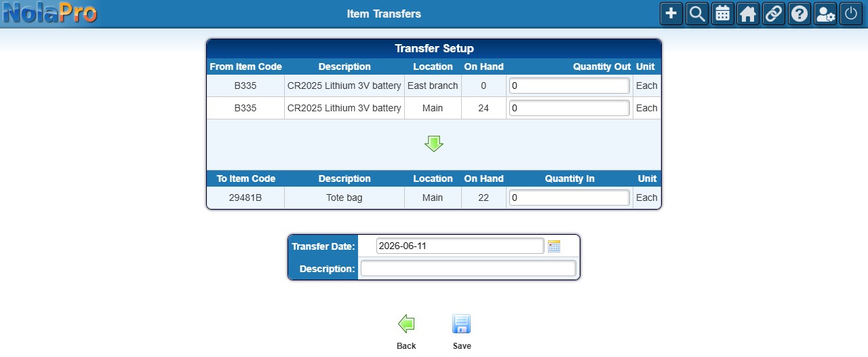Select the 29481B item code cell

coord(245,198)
